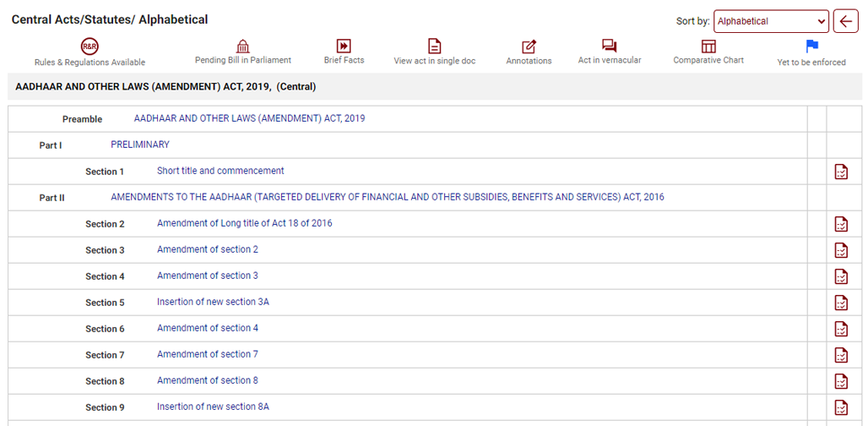Screen dimensions: 868x426
Task: Click the Act in vernacular icon
Action: [x=609, y=46]
